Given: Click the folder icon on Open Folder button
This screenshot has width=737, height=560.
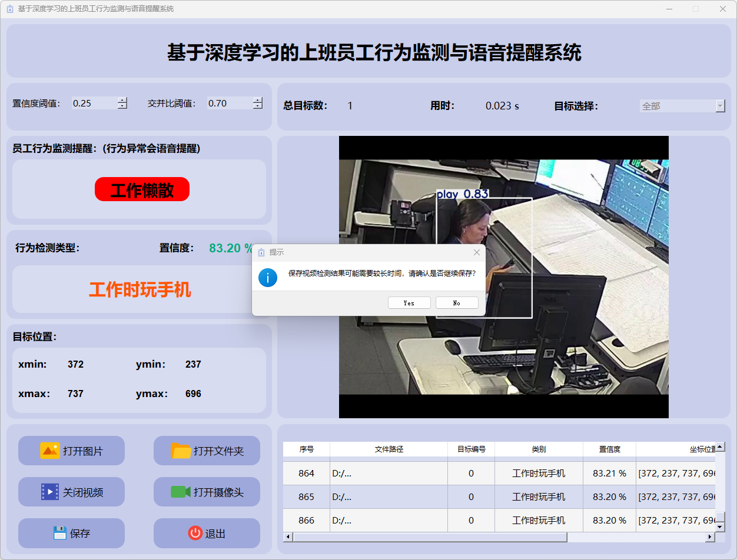Looking at the screenshot, I should pyautogui.click(x=181, y=451).
